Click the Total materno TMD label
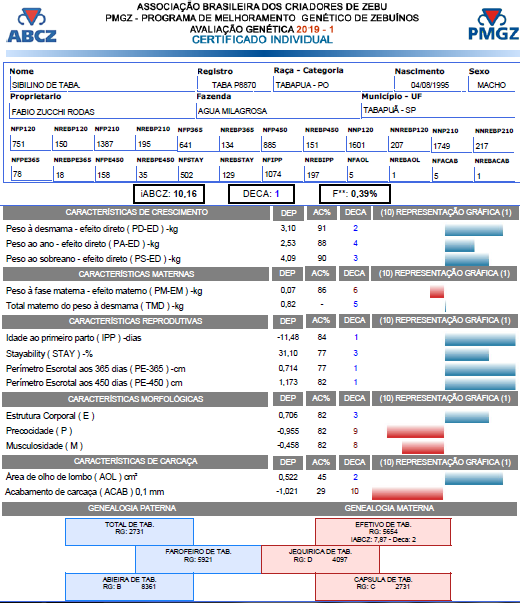Image resolution: width=520 pixels, height=603 pixels. coord(95,306)
